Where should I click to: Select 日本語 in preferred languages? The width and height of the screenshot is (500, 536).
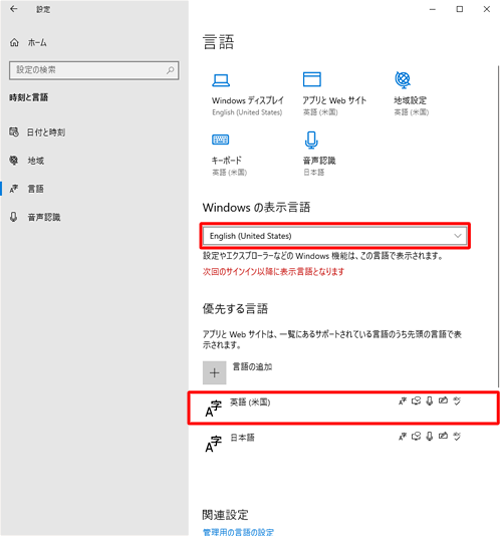[x=343, y=443]
